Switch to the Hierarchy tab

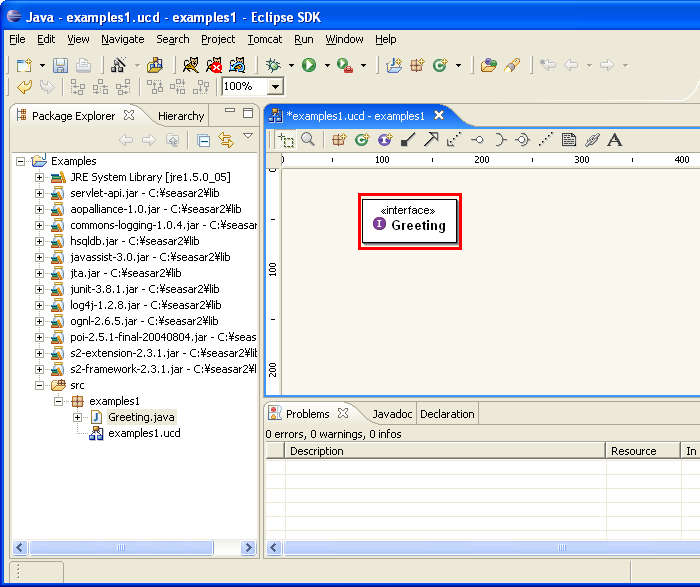(181, 116)
